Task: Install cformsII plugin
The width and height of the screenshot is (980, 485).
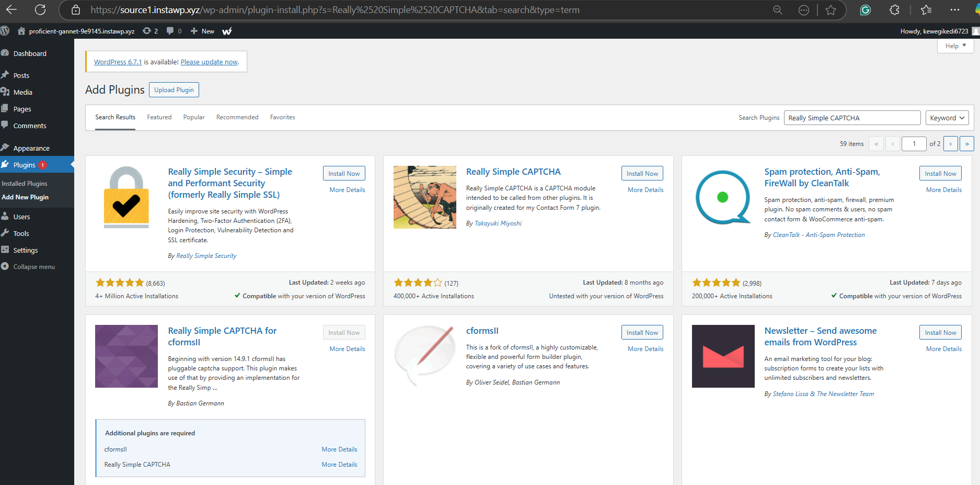Action: coord(642,332)
